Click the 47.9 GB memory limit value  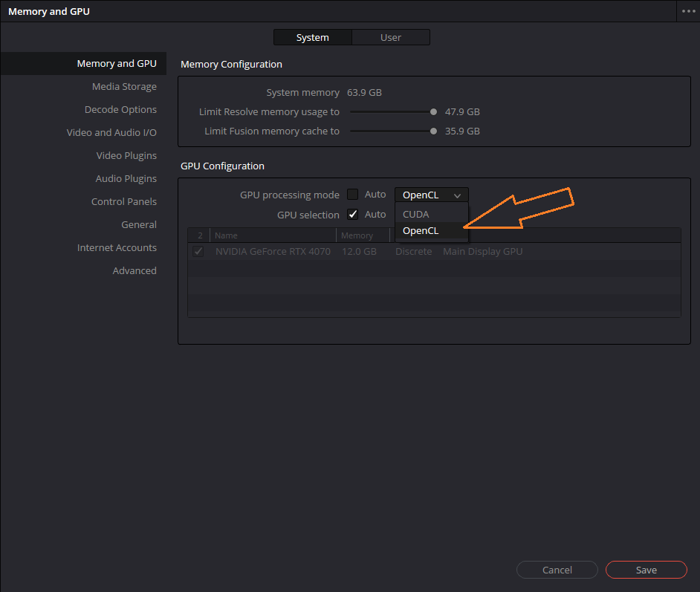(x=462, y=112)
